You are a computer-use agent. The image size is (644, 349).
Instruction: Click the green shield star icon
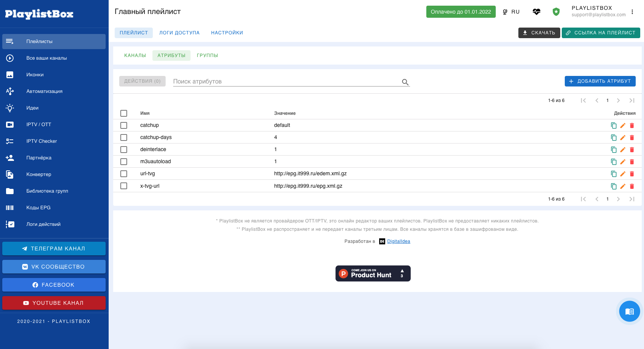coord(556,12)
